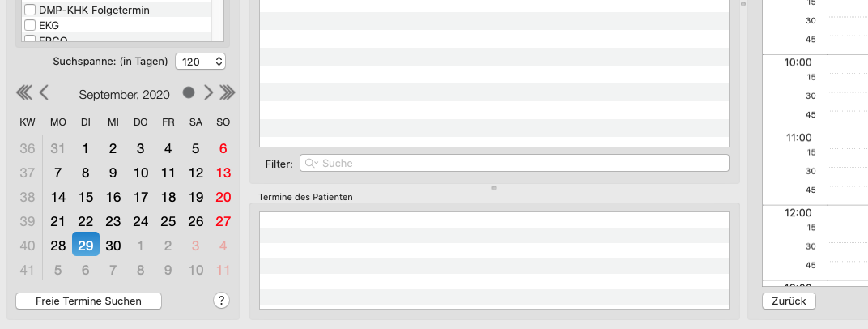Viewport: 868px width, 329px height.
Task: Go to next month arrow
Action: click(208, 92)
